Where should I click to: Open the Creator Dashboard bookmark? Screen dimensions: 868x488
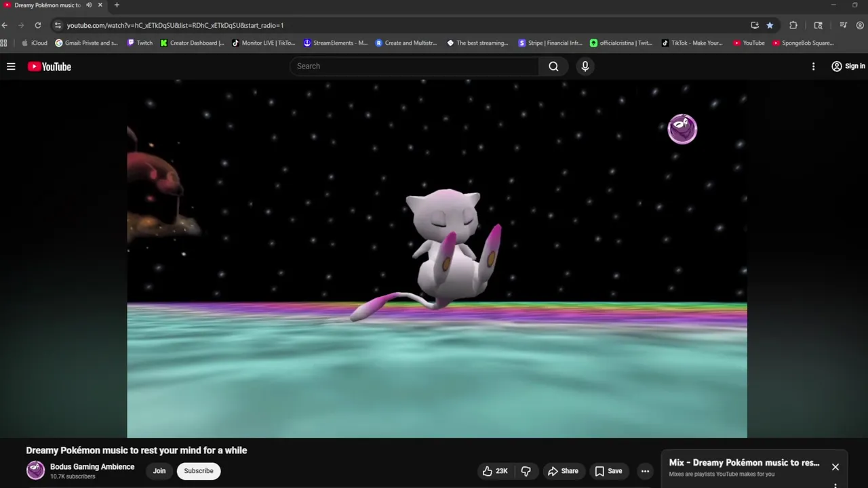point(193,43)
